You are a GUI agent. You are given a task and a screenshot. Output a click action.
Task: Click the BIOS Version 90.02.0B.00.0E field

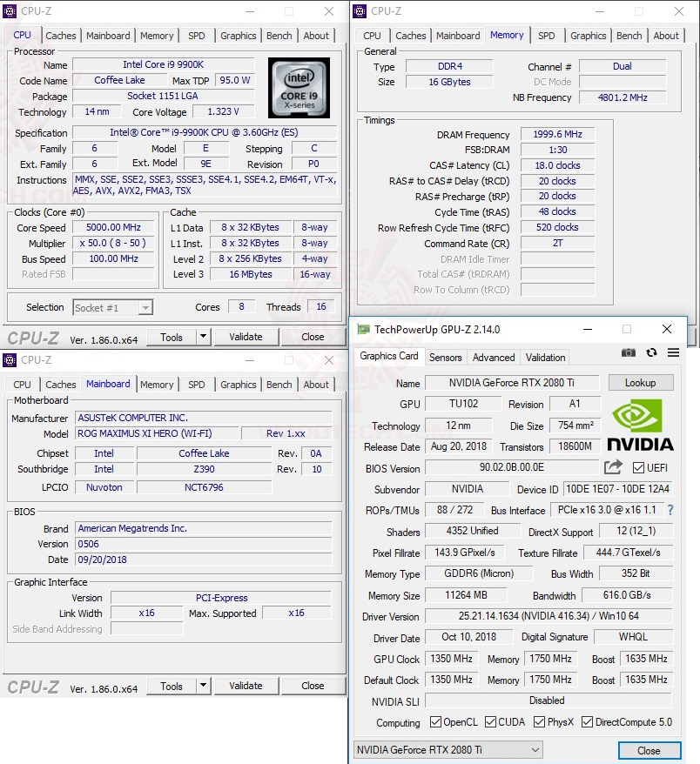512,467
